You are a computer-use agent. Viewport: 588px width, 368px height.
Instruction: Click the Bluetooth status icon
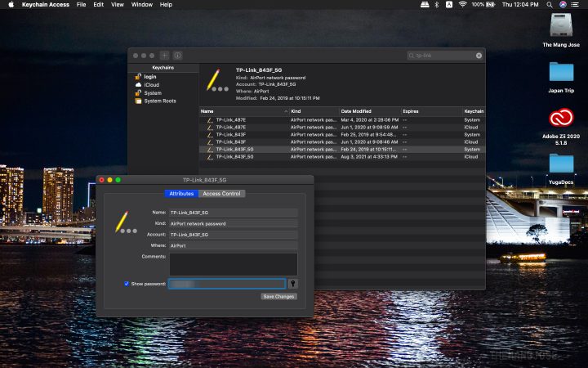436,5
